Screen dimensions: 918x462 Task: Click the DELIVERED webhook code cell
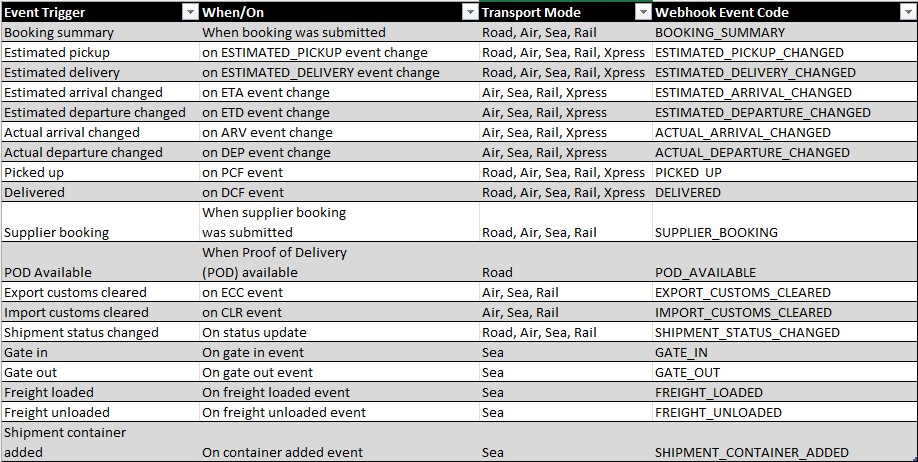[x=688, y=192]
